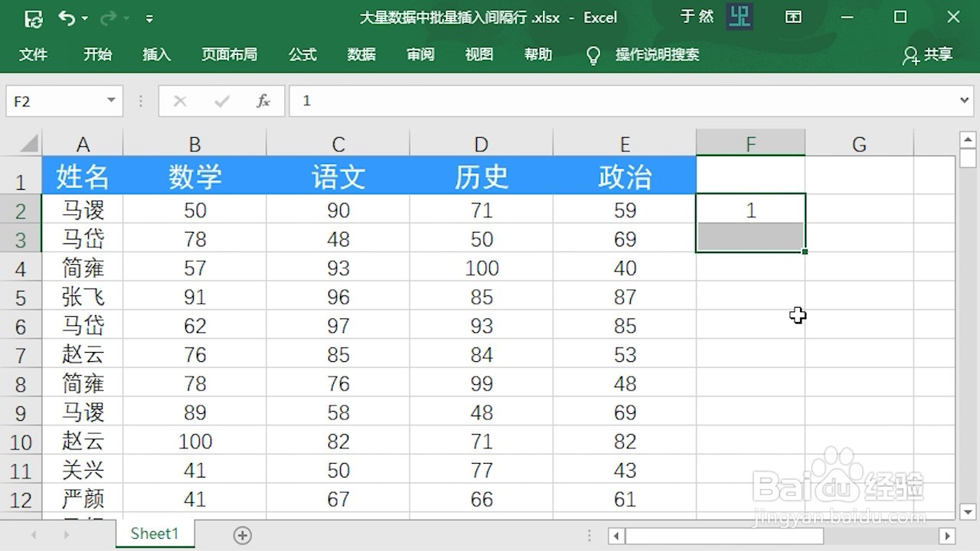Click the fill handle of the selection
The image size is (980, 551).
click(x=805, y=252)
